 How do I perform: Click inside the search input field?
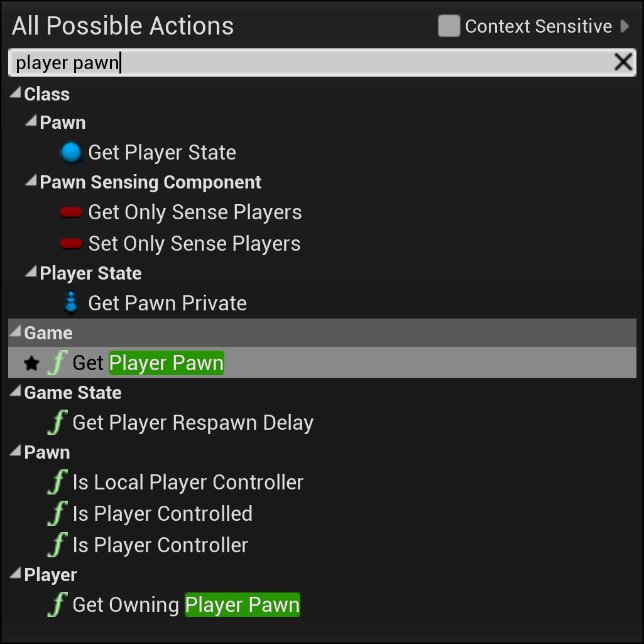click(251, 62)
